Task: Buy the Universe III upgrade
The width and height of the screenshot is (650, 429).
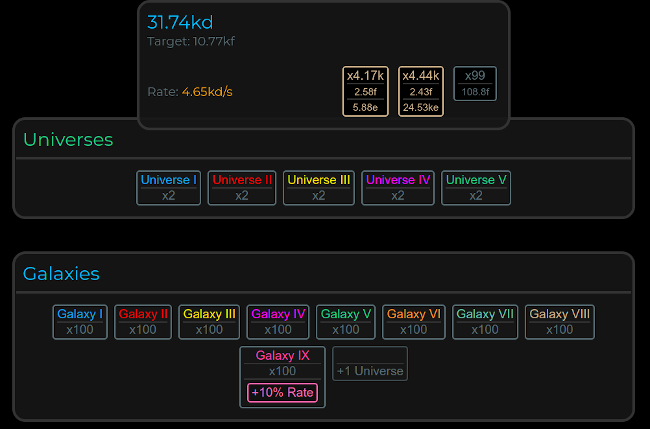Action: pyautogui.click(x=318, y=188)
